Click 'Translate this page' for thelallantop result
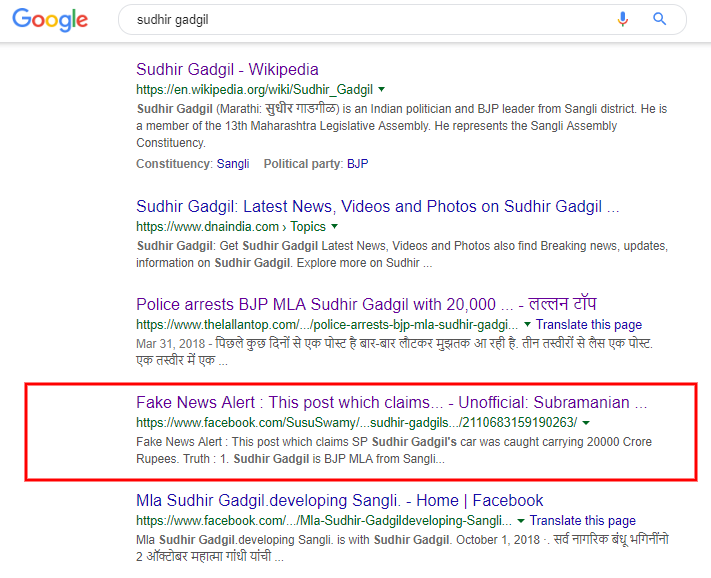The width and height of the screenshot is (711, 578). point(589,325)
